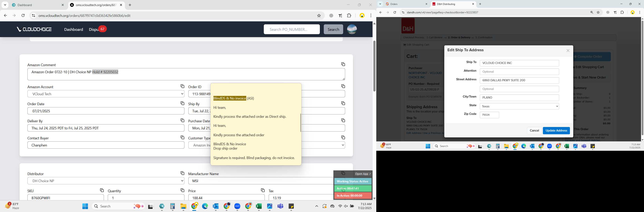Viewport: 644px width, 212px height.
Task: Open tab search chevron in D&H browser
Action: (380, 4)
